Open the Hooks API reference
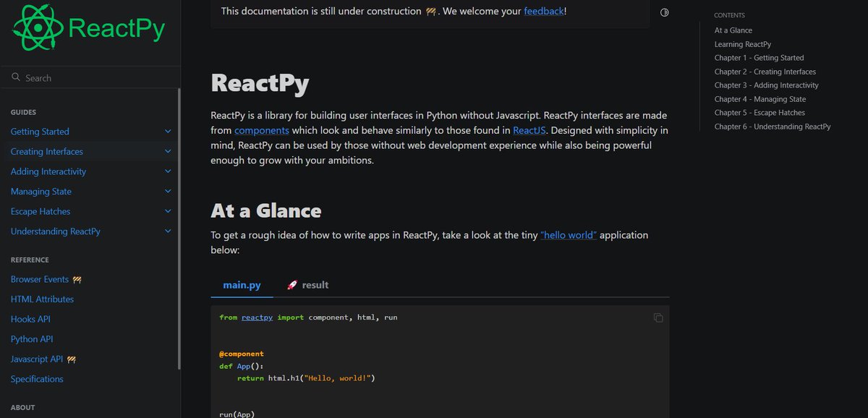 [x=30, y=319]
